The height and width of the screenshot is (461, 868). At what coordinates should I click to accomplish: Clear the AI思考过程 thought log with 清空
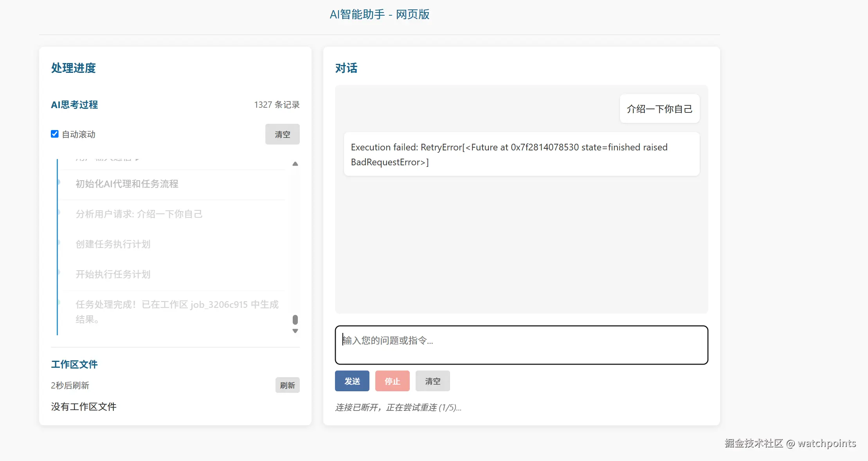pyautogui.click(x=282, y=134)
